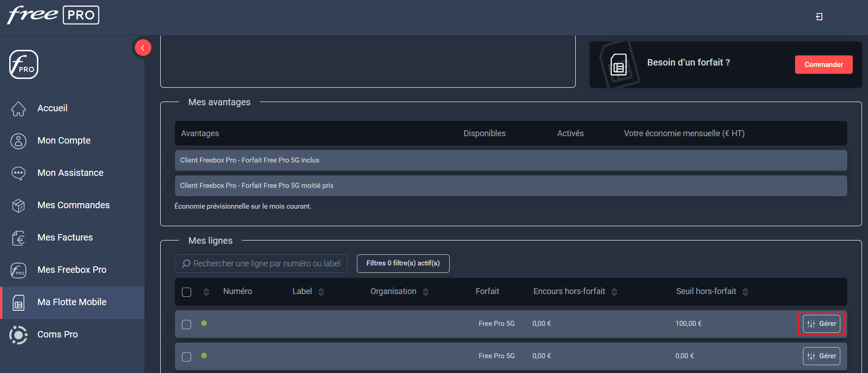Sort by Seuil hors-forfait arrows
Screen dimensions: 868x373
[746, 292]
